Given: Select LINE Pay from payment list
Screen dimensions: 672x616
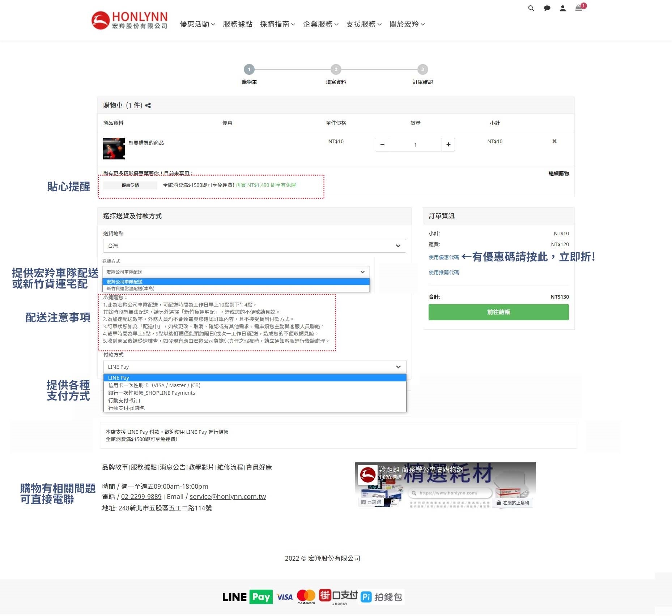Looking at the screenshot, I should pyautogui.click(x=255, y=378).
